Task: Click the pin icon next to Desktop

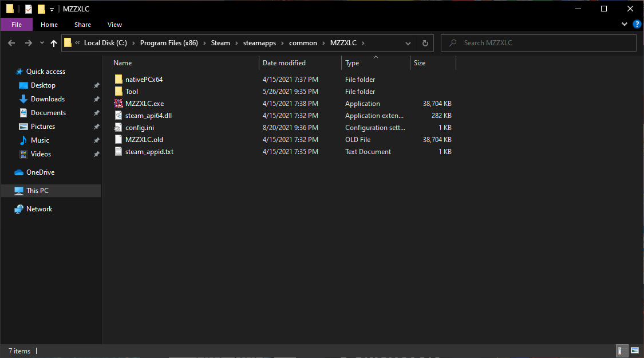Action: pyautogui.click(x=97, y=85)
